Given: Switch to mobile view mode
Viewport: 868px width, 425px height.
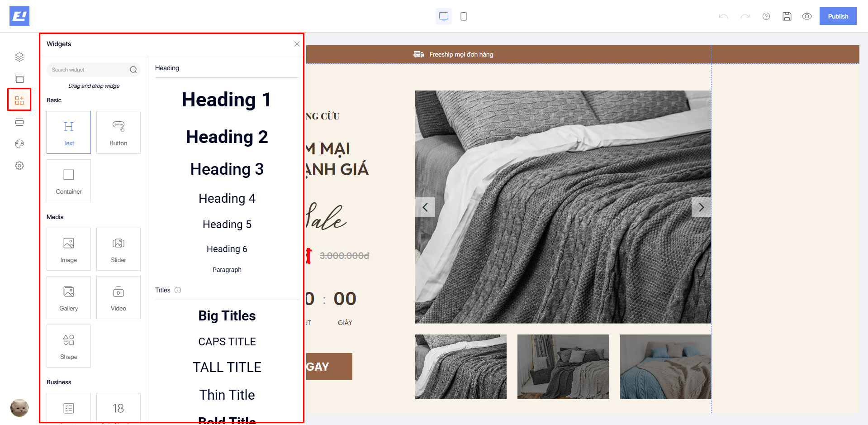Looking at the screenshot, I should (x=463, y=16).
